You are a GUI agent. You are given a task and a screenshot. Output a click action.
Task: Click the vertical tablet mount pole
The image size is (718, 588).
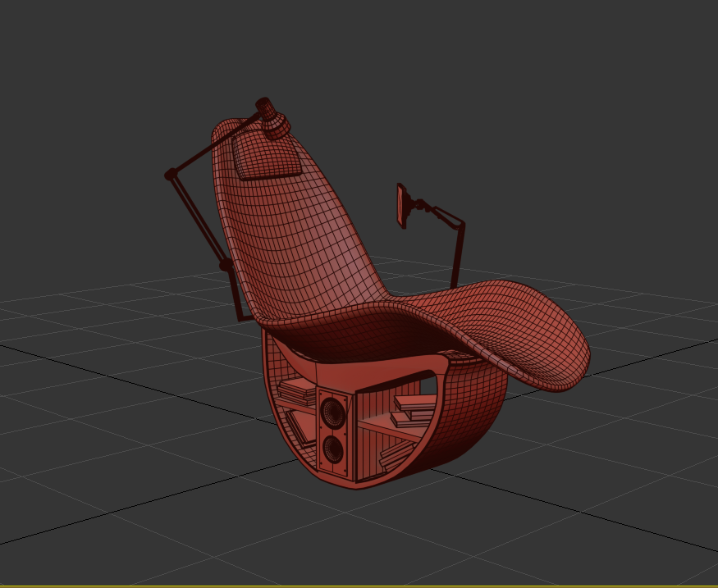[458, 253]
